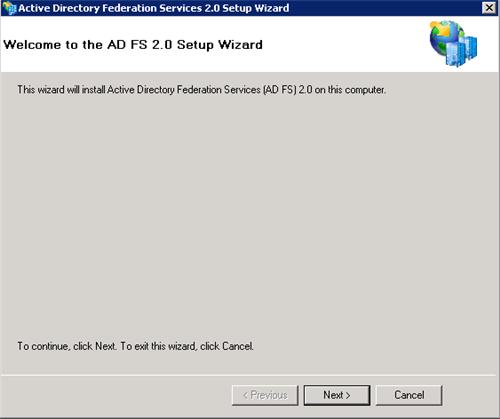Click the horizontal separator above the buttons

pyautogui.click(x=250, y=375)
